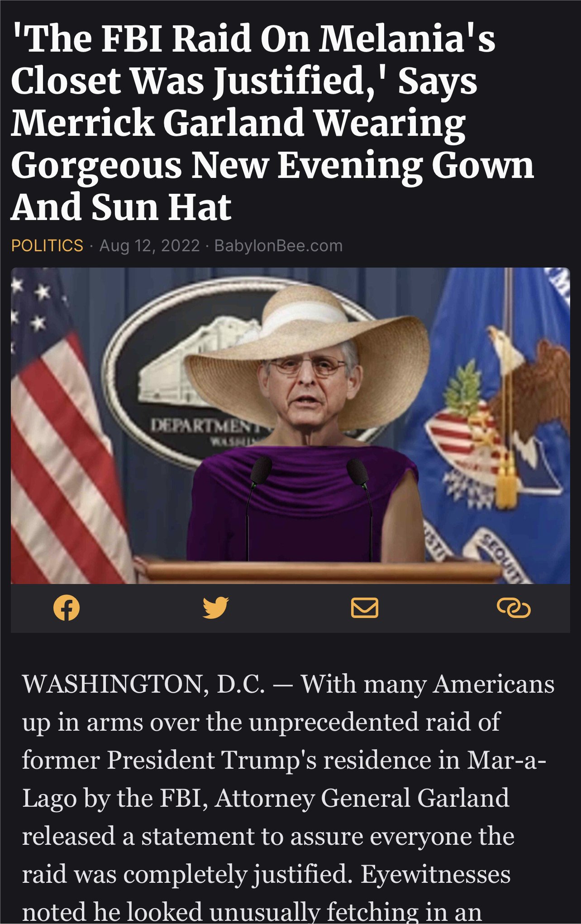Open the Merrick Garland featured photo

click(x=290, y=426)
